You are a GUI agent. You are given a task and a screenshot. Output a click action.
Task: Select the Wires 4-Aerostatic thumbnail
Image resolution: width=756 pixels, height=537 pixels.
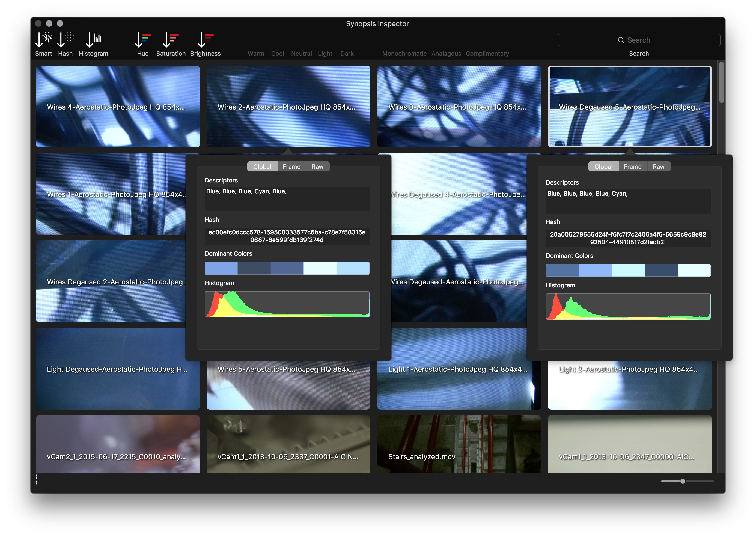[x=118, y=107]
